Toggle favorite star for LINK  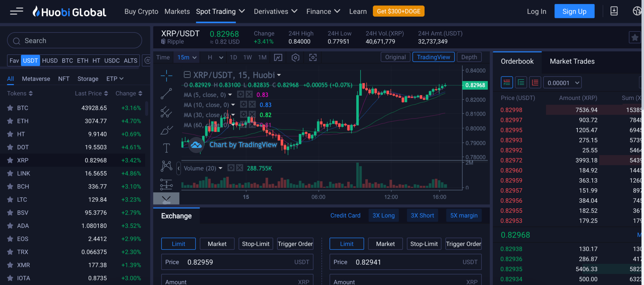coord(10,173)
